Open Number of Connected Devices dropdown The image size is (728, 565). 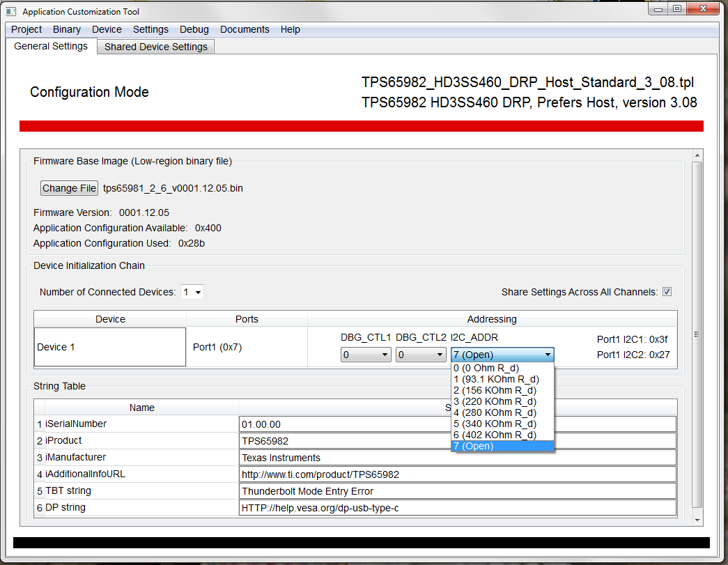pyautogui.click(x=192, y=292)
